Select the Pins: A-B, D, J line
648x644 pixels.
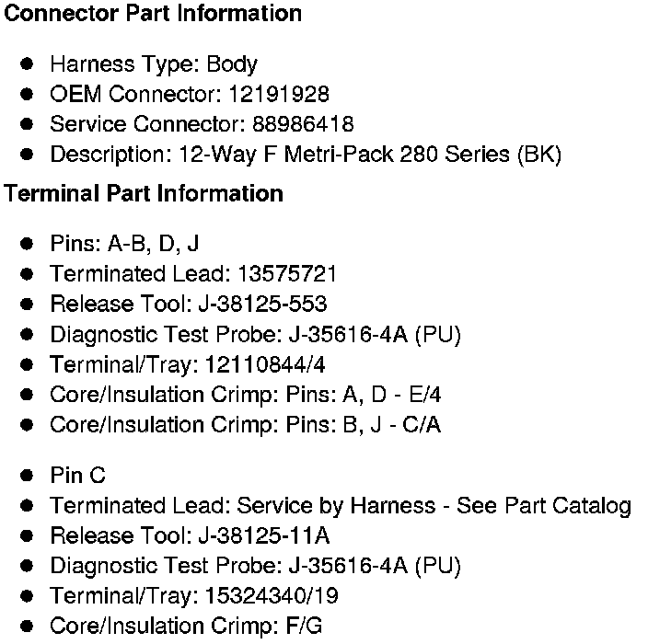pyautogui.click(x=124, y=244)
